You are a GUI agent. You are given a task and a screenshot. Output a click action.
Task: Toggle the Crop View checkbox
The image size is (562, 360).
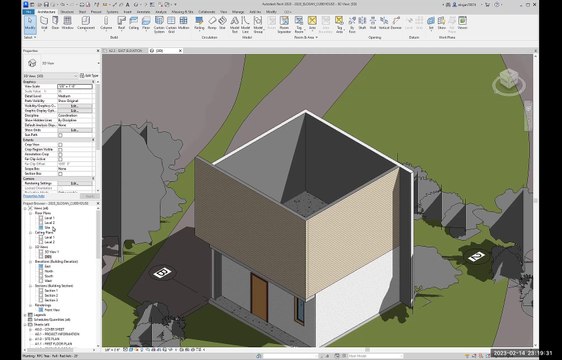click(x=60, y=145)
